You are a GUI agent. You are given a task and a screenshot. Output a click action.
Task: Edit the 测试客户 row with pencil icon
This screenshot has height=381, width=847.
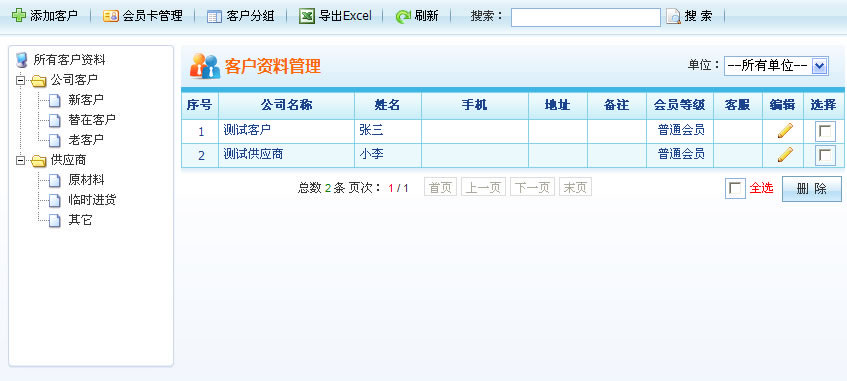[x=785, y=131]
